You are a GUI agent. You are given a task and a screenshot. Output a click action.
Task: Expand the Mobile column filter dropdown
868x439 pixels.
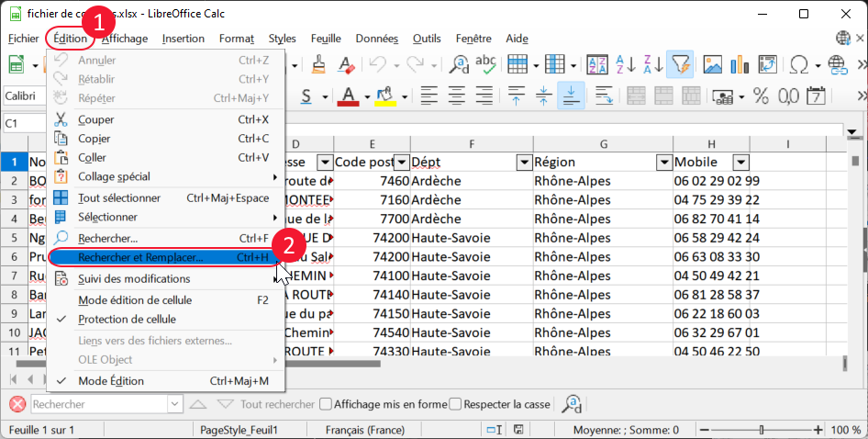pyautogui.click(x=740, y=163)
